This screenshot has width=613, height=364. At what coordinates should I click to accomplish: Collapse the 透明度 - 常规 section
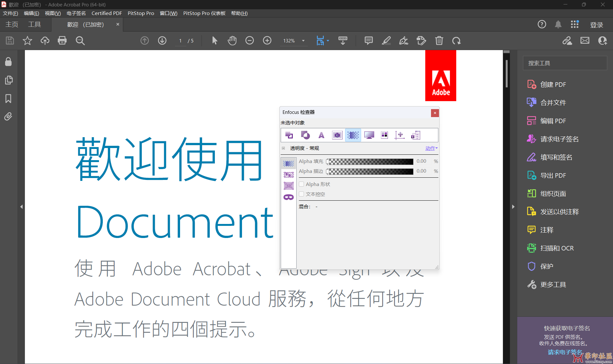click(x=283, y=148)
